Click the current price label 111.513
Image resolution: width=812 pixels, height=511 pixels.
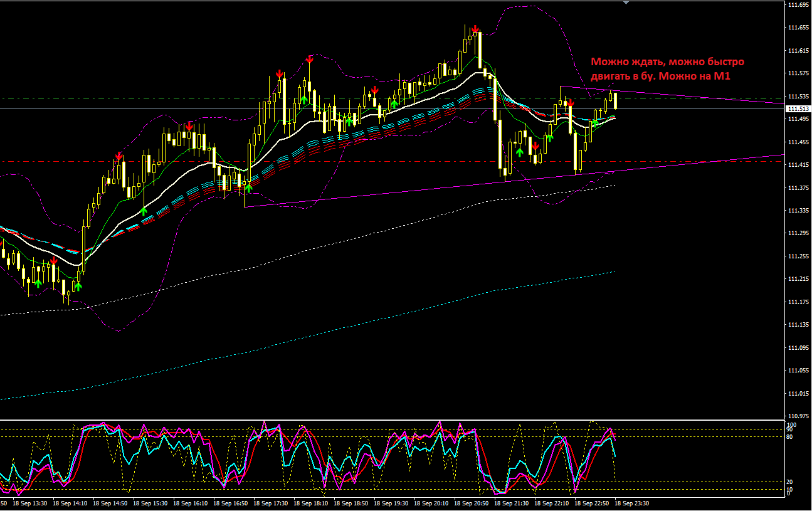coord(797,108)
